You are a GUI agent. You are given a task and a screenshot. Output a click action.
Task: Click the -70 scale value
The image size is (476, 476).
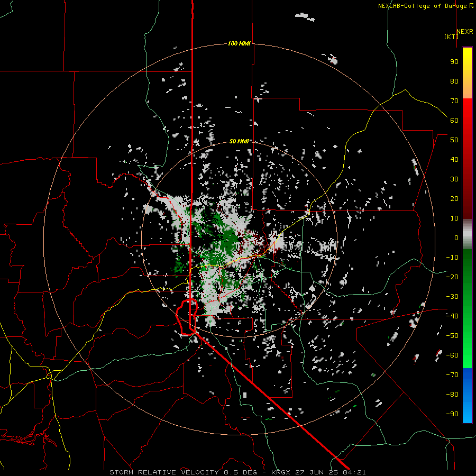click(452, 375)
